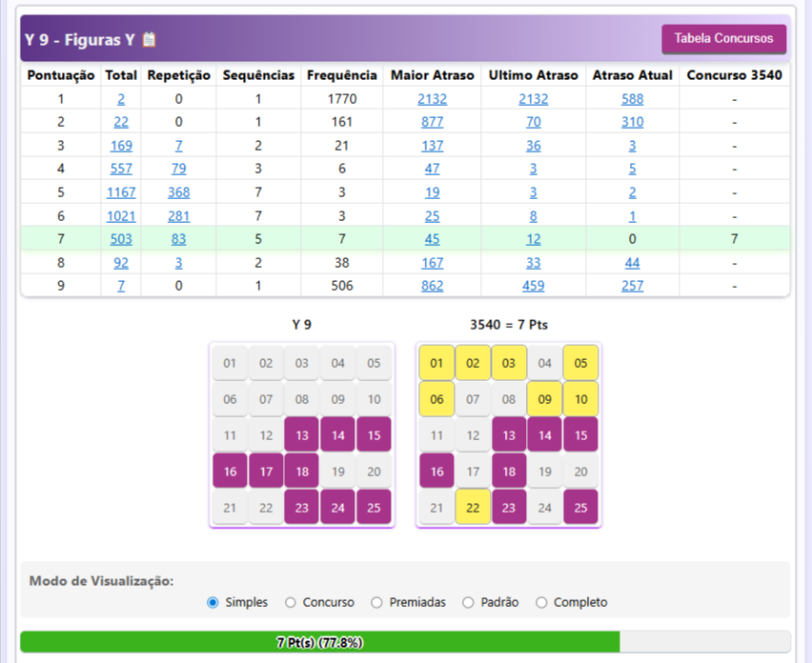Click the 7 Pt(s) green progress bar

[x=319, y=642]
